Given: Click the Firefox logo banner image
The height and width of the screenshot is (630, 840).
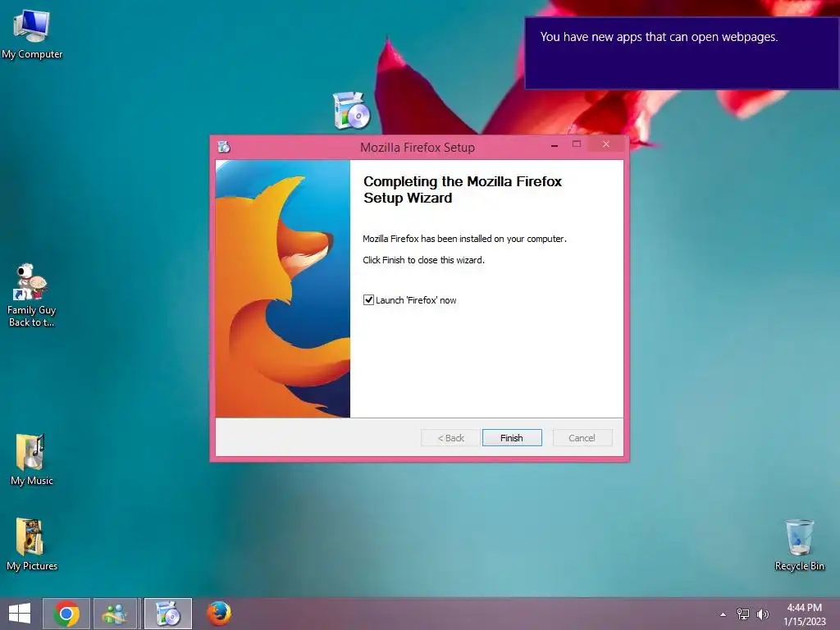Looking at the screenshot, I should [x=283, y=289].
